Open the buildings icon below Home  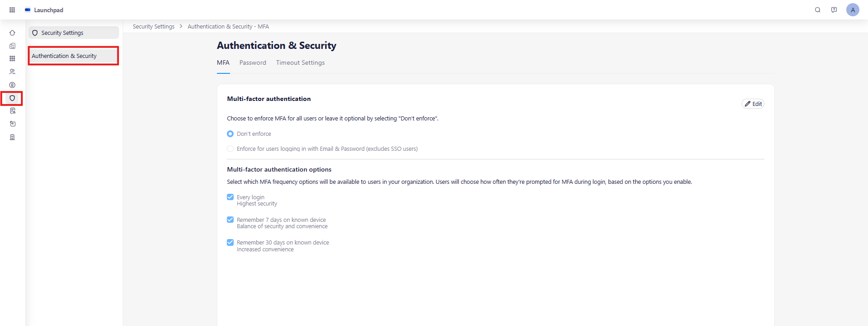(x=12, y=46)
